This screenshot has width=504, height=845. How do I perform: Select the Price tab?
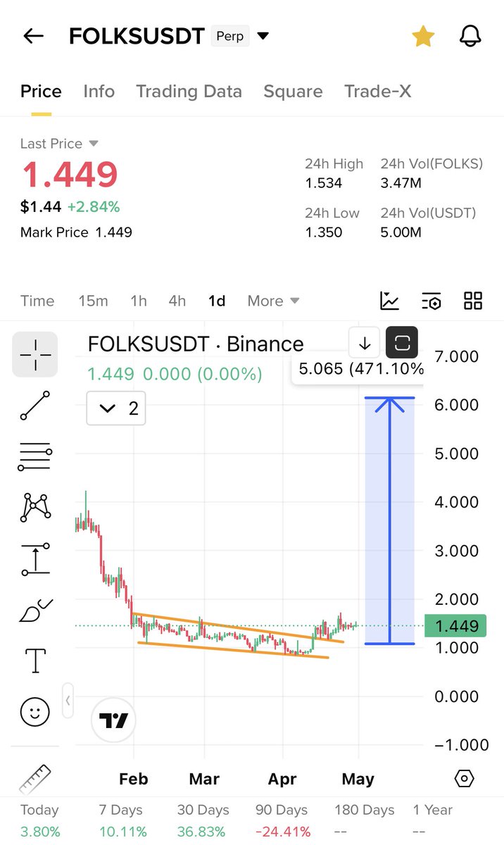click(x=41, y=92)
